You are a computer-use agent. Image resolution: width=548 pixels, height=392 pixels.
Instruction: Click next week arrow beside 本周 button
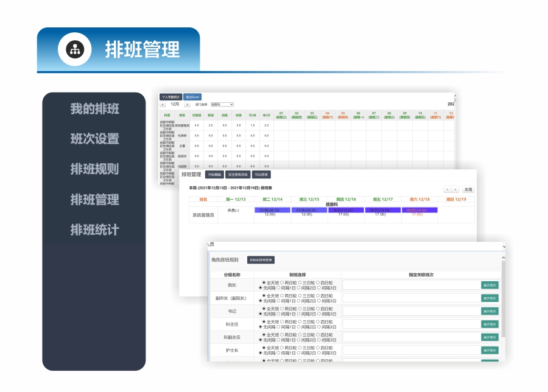click(455, 190)
